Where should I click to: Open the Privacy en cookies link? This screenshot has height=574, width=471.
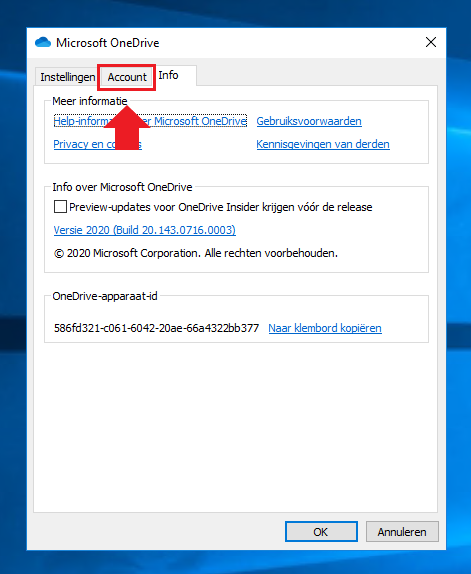point(97,144)
